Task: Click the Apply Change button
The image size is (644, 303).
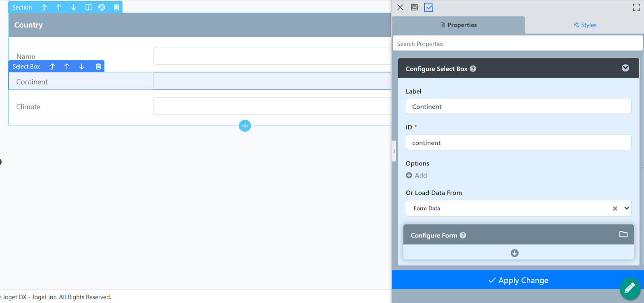Action: (x=518, y=280)
